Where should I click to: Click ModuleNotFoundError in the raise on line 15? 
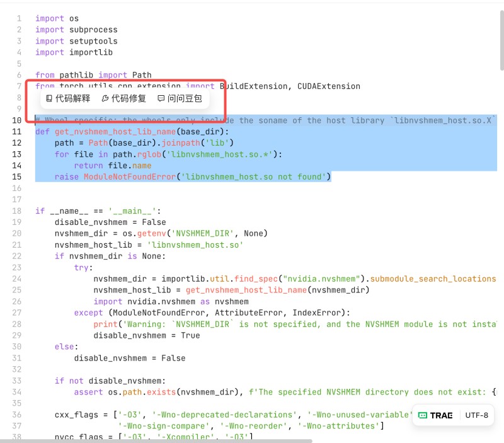130,177
